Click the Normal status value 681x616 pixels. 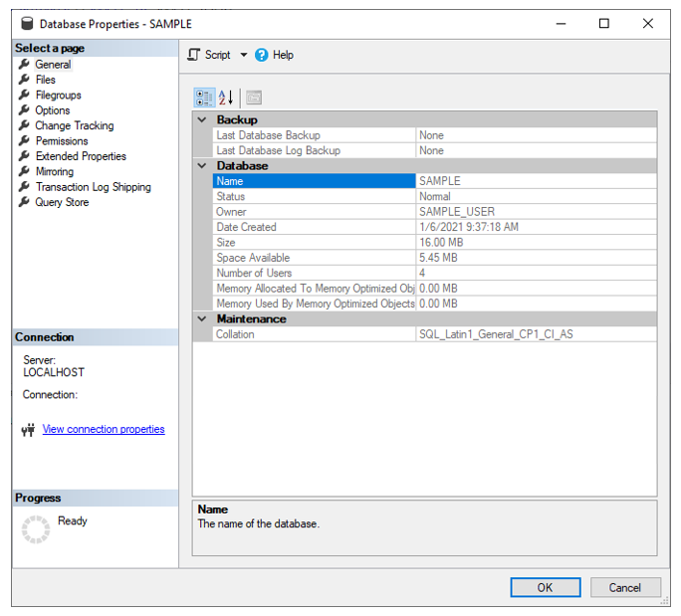point(435,196)
